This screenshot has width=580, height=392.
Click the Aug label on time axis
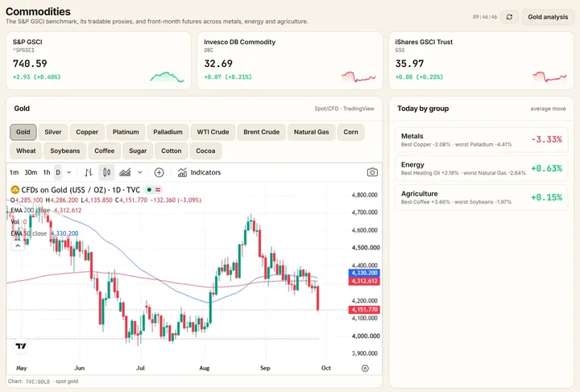click(204, 368)
